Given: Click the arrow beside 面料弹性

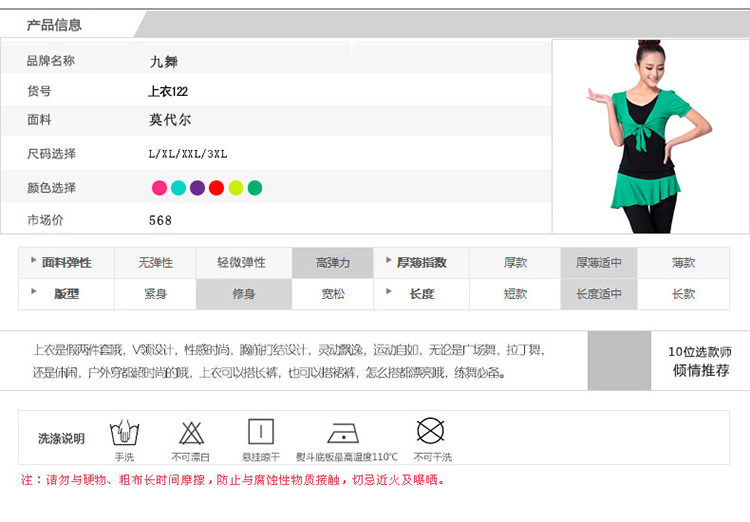Looking at the screenshot, I should click(34, 260).
